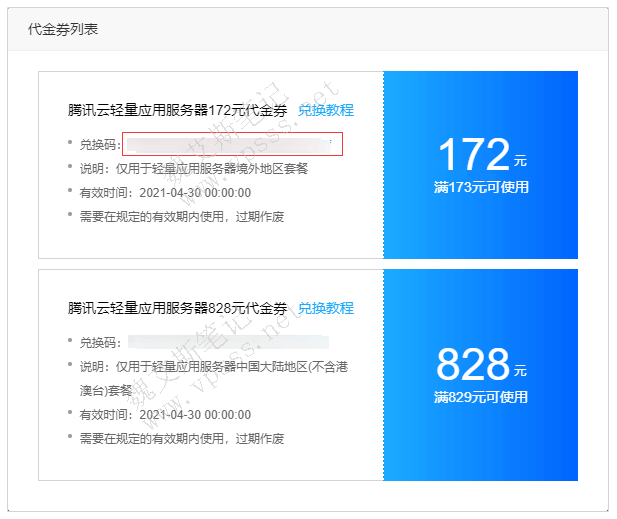Click the 元 unit beside the 828 amount
The image size is (617, 519).
520,371
